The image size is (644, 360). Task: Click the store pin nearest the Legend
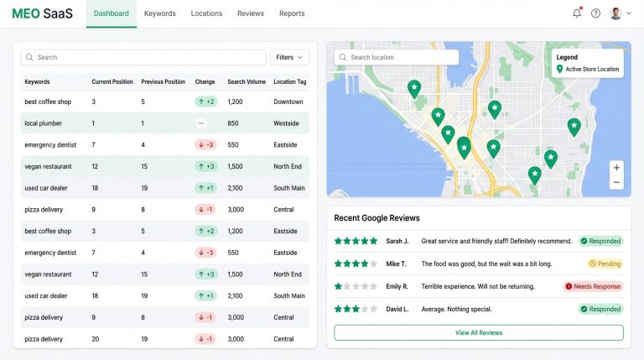574,127
